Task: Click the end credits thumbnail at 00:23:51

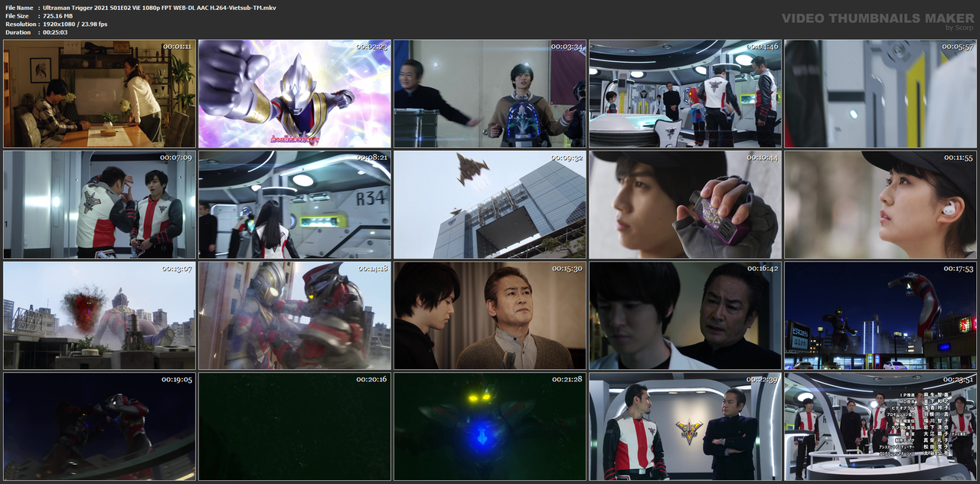Action: click(880, 427)
